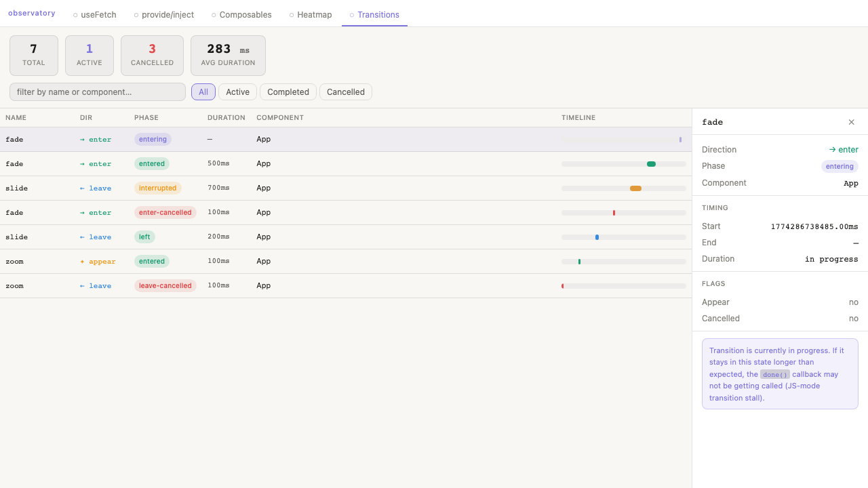Click the dot icon beside Heatmap
The height and width of the screenshot is (488, 868).
pos(293,14)
